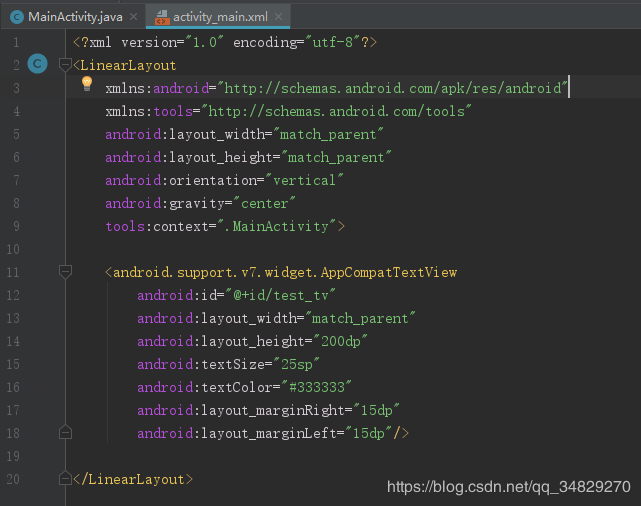
Task: Click the xmlns:android schema URL on line 3
Action: (392, 88)
